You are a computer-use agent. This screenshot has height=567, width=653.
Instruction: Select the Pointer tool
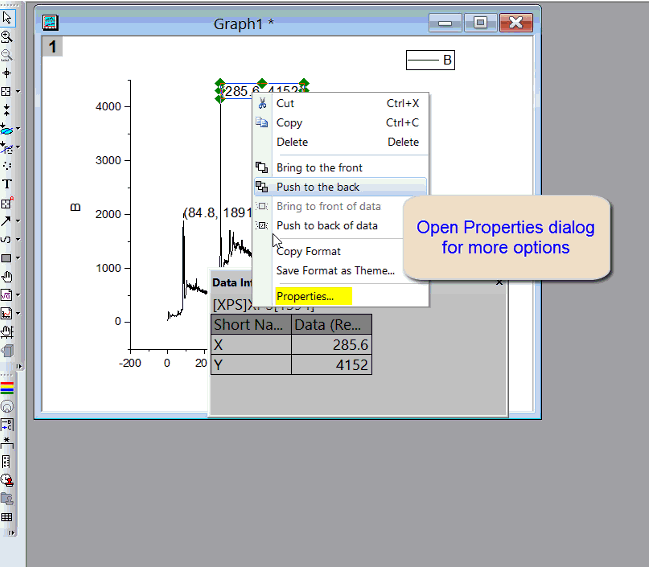click(7, 18)
